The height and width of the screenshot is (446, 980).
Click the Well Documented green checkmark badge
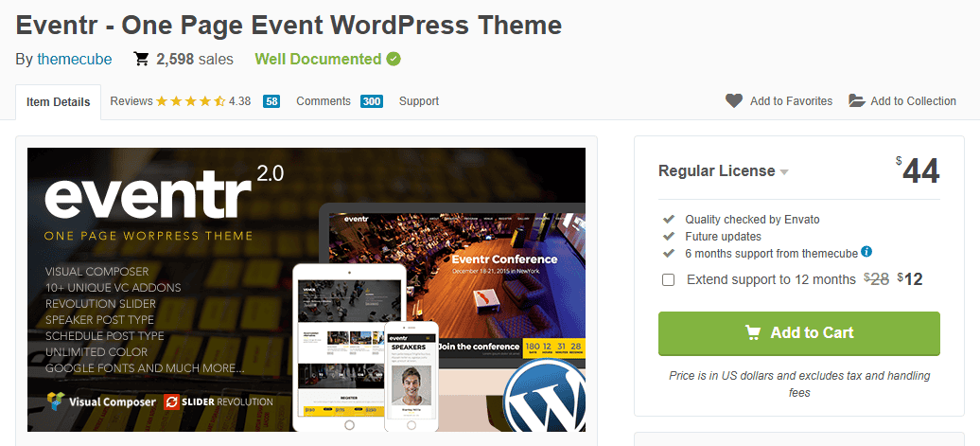pos(394,60)
